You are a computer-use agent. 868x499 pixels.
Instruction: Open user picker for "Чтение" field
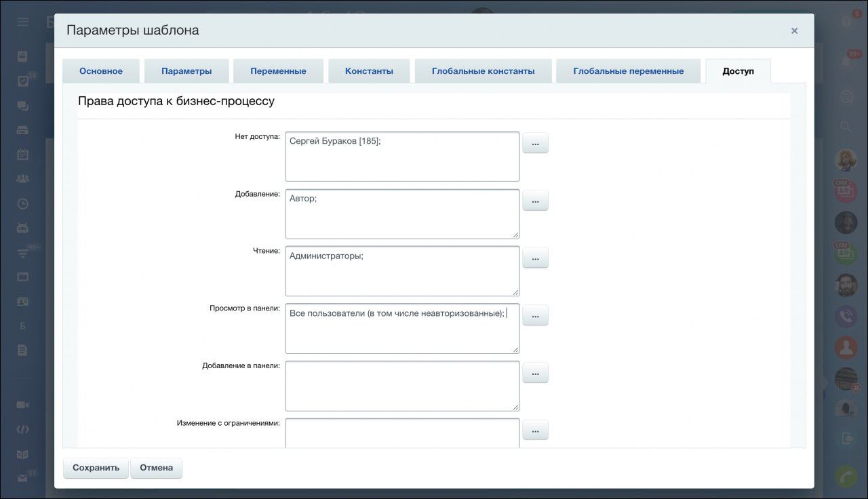coord(535,258)
